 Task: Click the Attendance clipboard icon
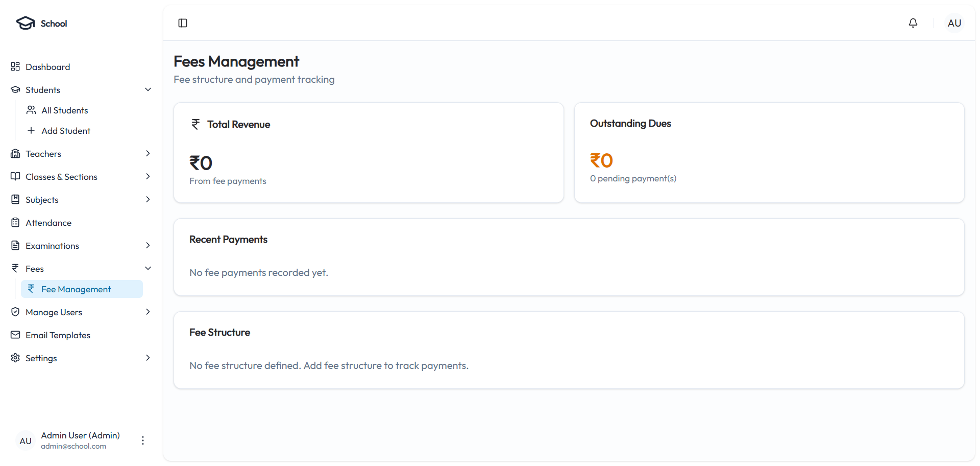15,223
